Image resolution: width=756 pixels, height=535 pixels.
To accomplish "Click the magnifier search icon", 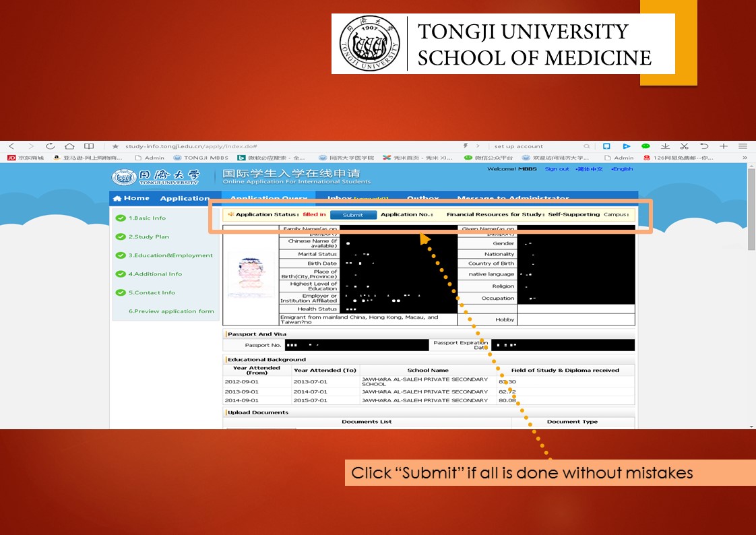I will tap(586, 146).
